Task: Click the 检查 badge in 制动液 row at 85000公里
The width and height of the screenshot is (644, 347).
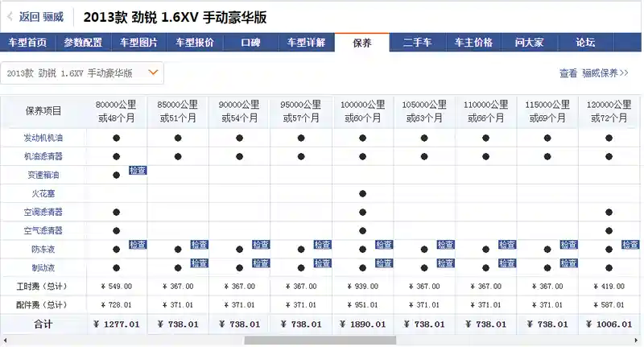Action: click(x=199, y=263)
